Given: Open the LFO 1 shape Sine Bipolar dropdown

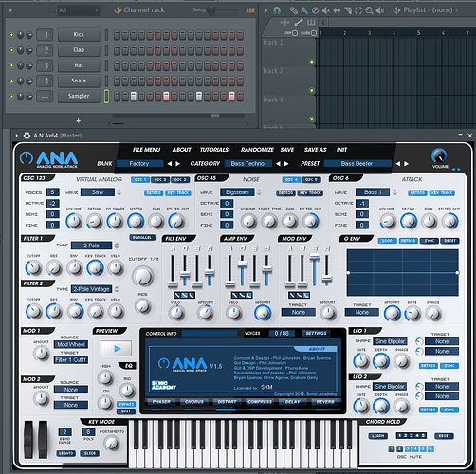Looking at the screenshot, I should pyautogui.click(x=390, y=341).
